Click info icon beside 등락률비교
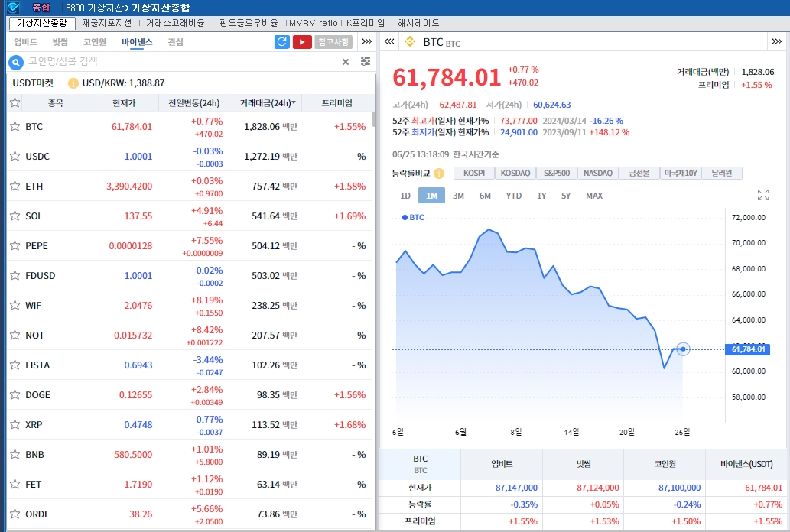 click(439, 174)
